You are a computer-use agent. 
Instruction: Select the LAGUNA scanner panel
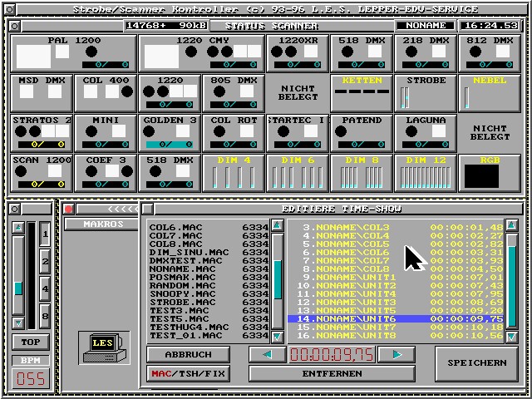coord(426,133)
